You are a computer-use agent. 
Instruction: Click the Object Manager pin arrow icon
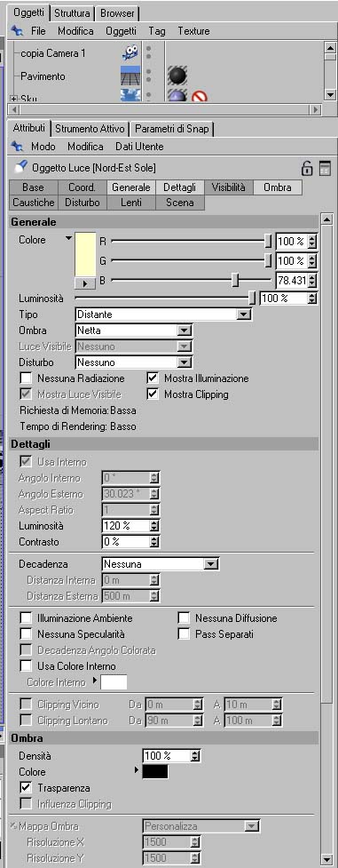pos(18,31)
